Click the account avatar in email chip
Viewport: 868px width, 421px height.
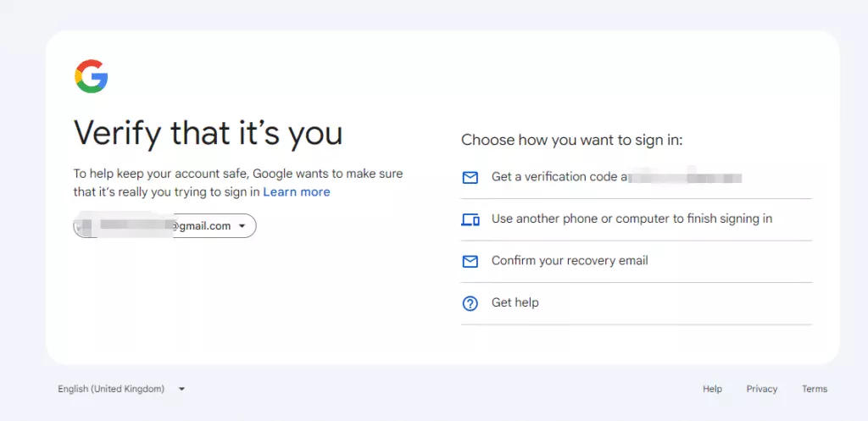coord(81,225)
